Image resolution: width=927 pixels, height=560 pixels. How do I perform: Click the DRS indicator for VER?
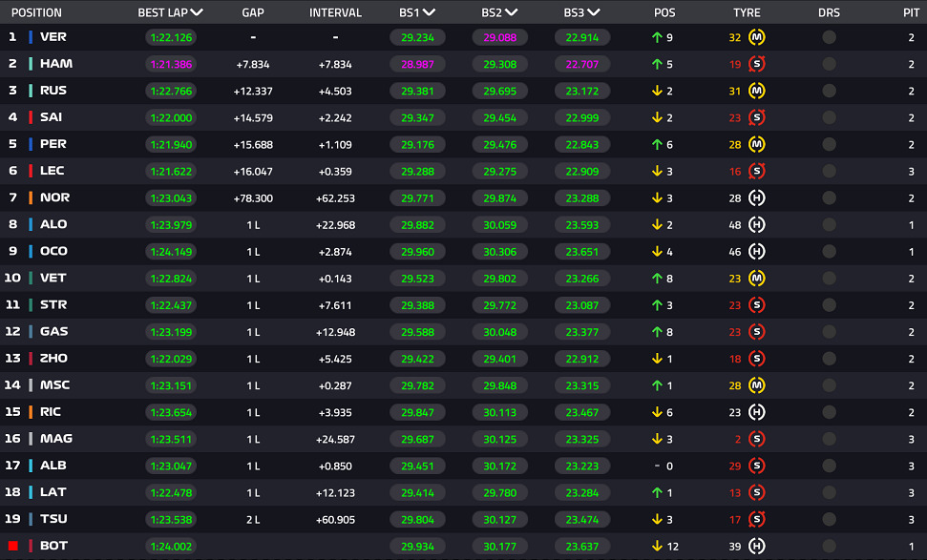pos(829,37)
